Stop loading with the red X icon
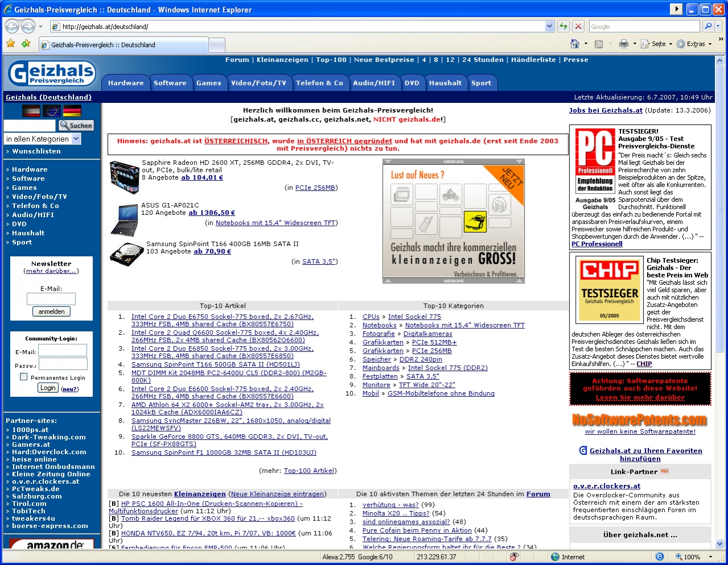The height and width of the screenshot is (565, 728). coord(578,26)
